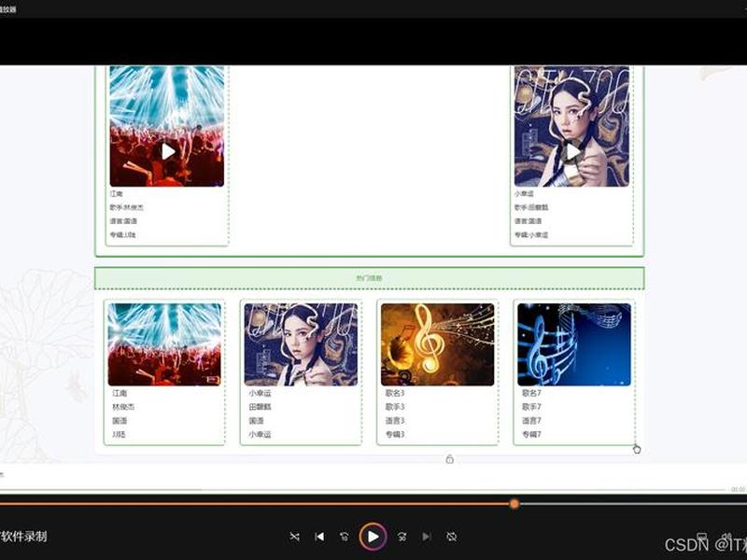Select the blue music notes thumbnail for 歌名7
747x560 pixels.
574,344
